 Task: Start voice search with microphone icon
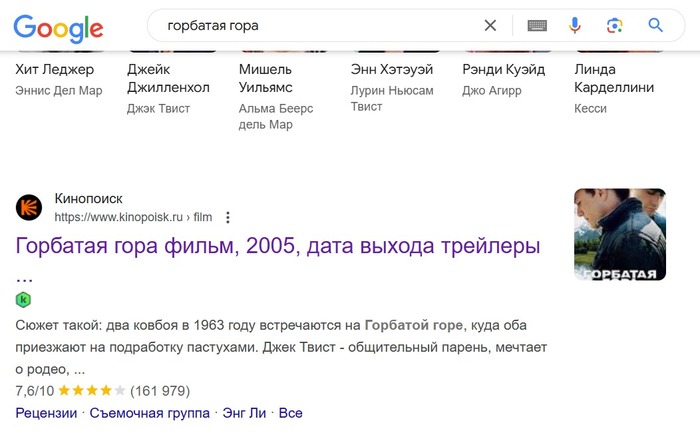[575, 26]
